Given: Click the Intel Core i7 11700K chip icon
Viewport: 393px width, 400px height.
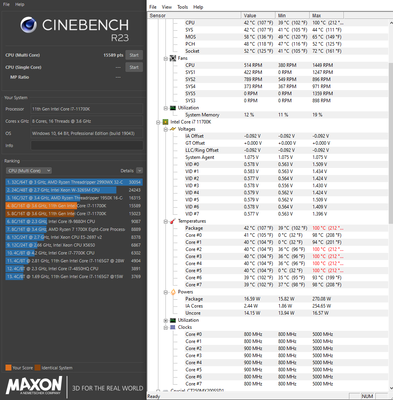Looking at the screenshot, I should click(x=165, y=122).
